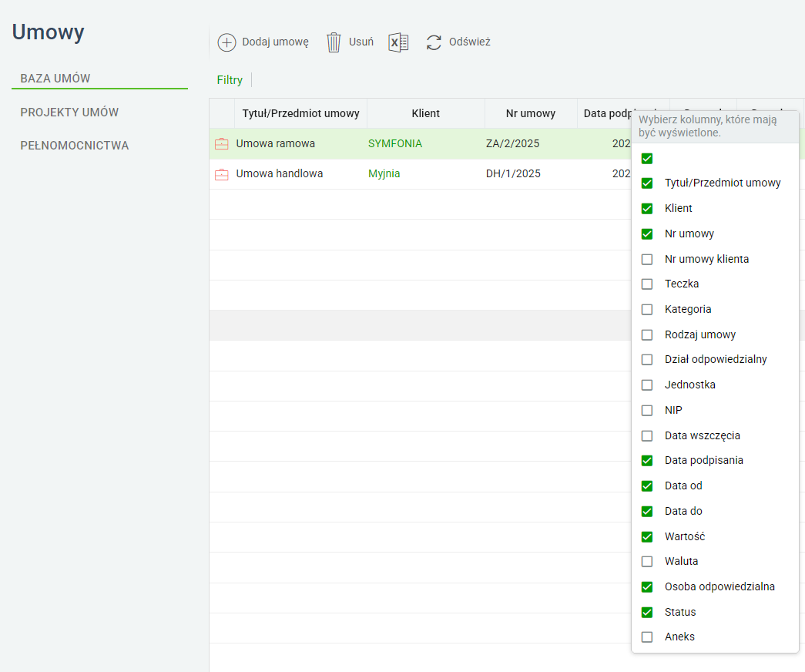This screenshot has height=672, width=805.
Task: Enable the Dział odpowiedzialny column checkbox
Action: pyautogui.click(x=647, y=360)
